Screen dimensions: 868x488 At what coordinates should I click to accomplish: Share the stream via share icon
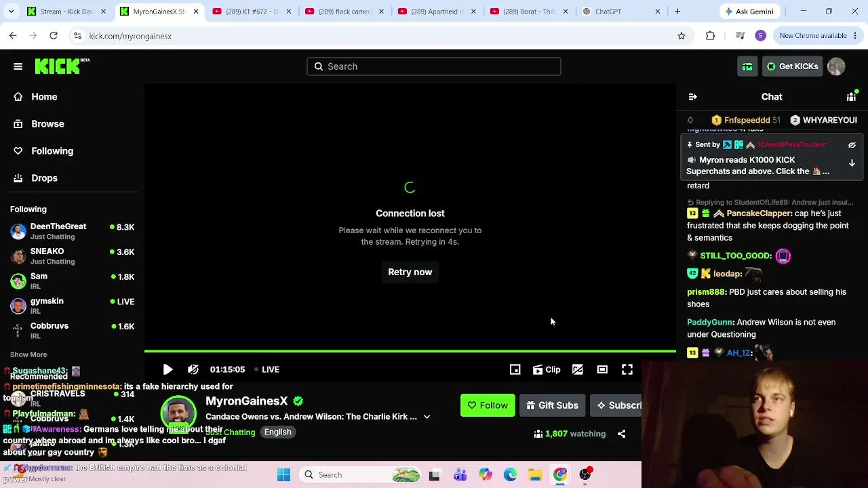[622, 434]
